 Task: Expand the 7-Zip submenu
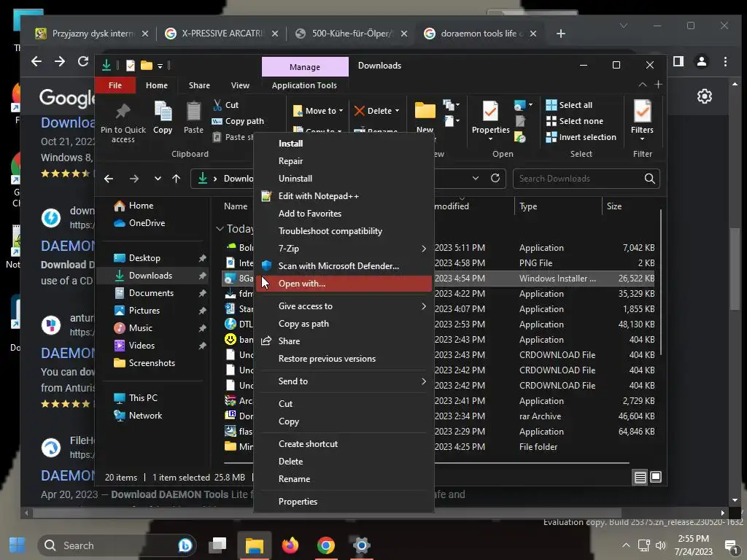[x=344, y=249]
